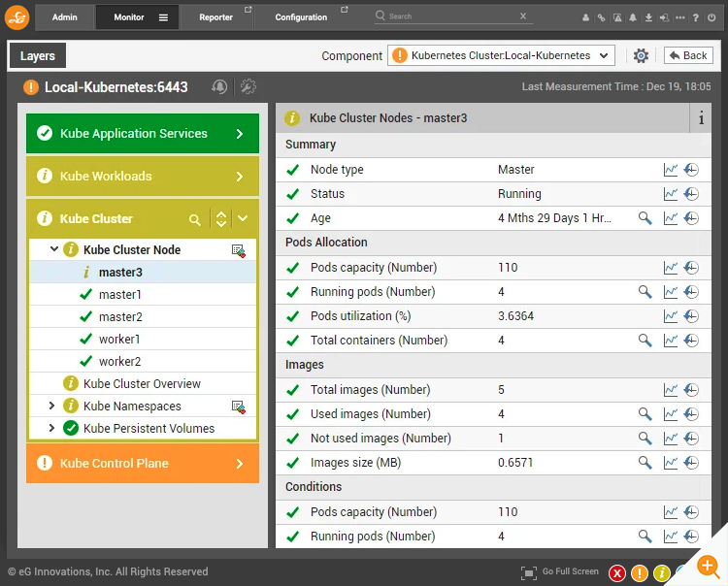
Task: Open graph icon for Node type row
Action: [671, 170]
